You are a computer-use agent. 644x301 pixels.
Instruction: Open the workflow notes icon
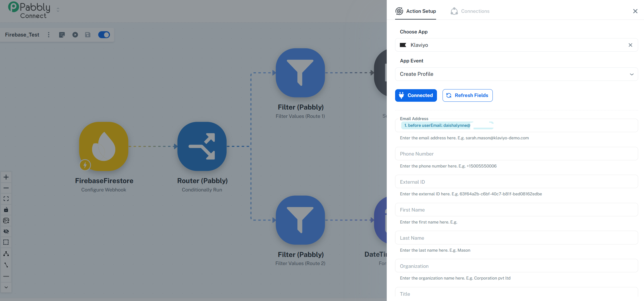point(62,35)
